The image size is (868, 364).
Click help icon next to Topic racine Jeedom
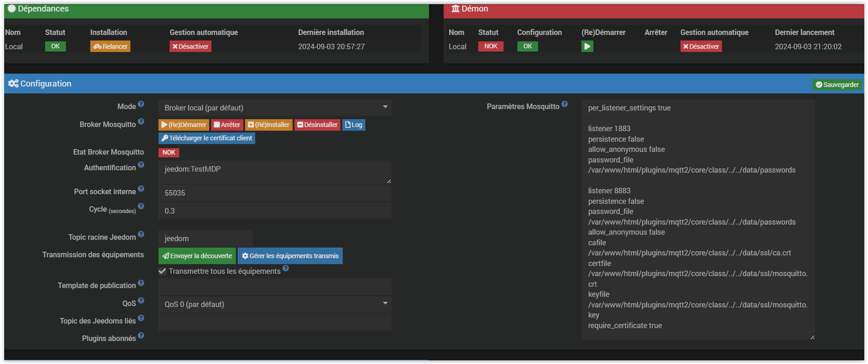tap(141, 235)
